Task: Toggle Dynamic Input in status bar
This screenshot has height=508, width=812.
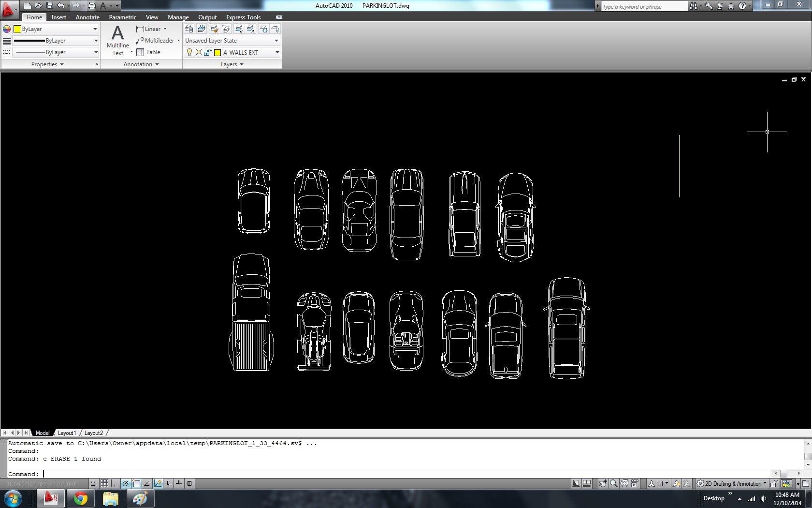Action: click(x=168, y=483)
